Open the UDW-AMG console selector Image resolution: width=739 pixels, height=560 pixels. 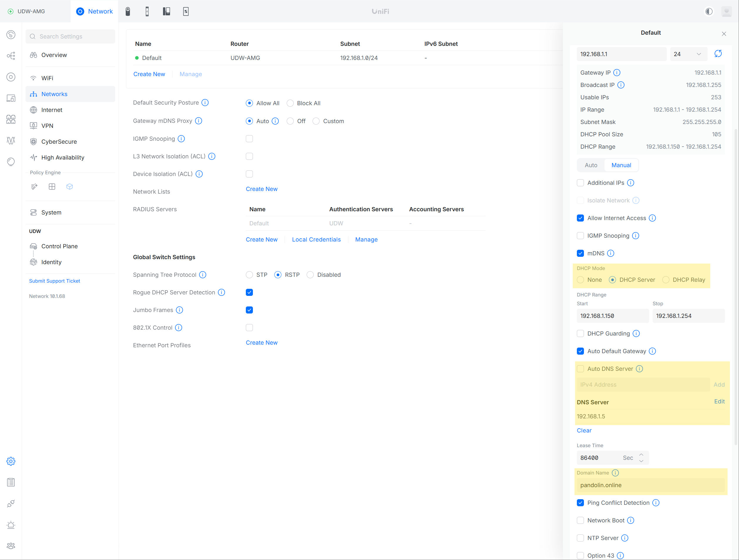[x=31, y=11]
